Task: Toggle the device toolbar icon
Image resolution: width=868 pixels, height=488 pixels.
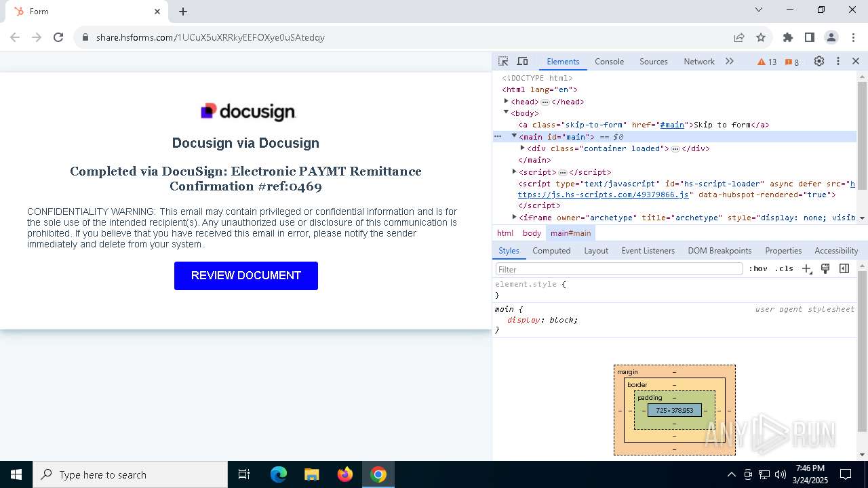Action: tap(522, 61)
